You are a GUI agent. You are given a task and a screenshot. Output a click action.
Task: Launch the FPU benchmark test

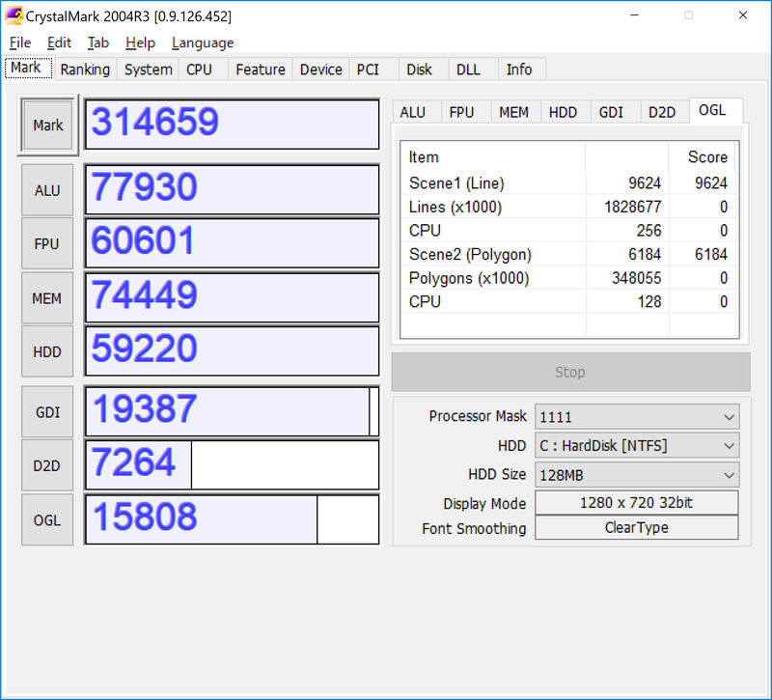click(x=46, y=243)
